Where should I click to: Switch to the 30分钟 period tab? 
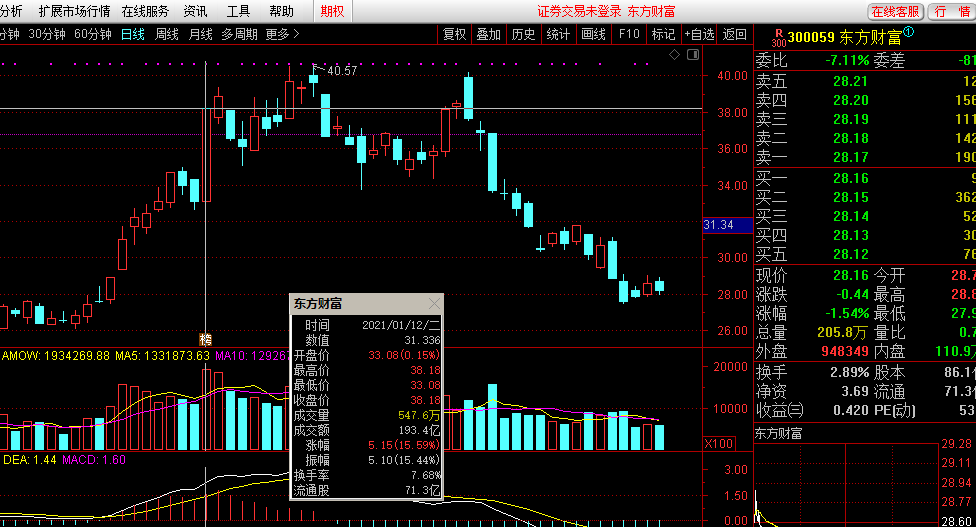47,34
